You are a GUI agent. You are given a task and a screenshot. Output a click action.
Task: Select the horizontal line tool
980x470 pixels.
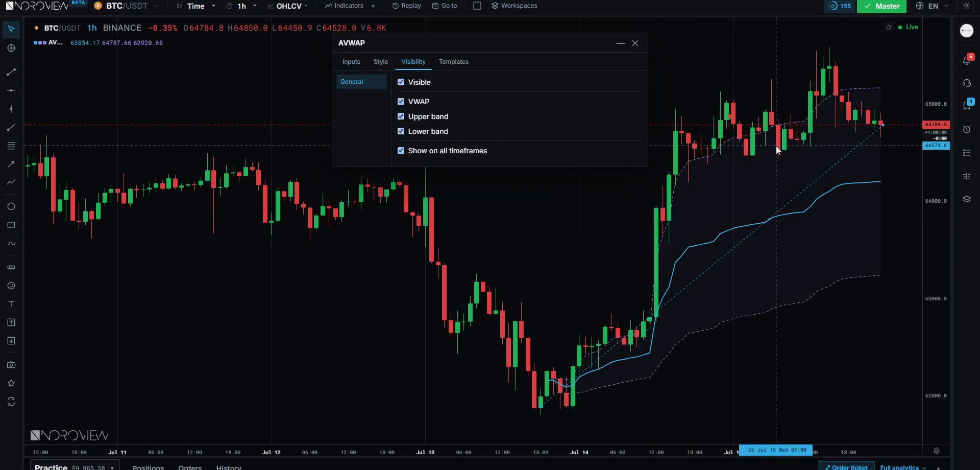click(x=11, y=90)
